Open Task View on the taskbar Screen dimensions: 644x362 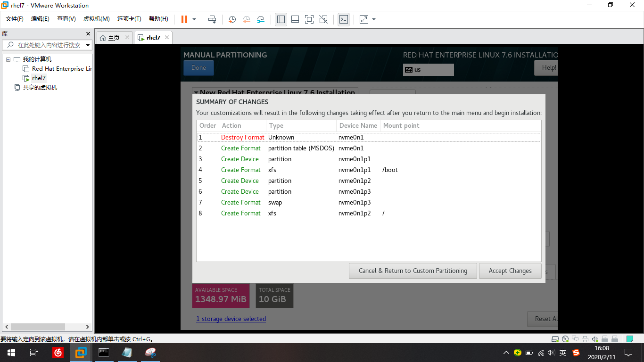tap(34, 353)
